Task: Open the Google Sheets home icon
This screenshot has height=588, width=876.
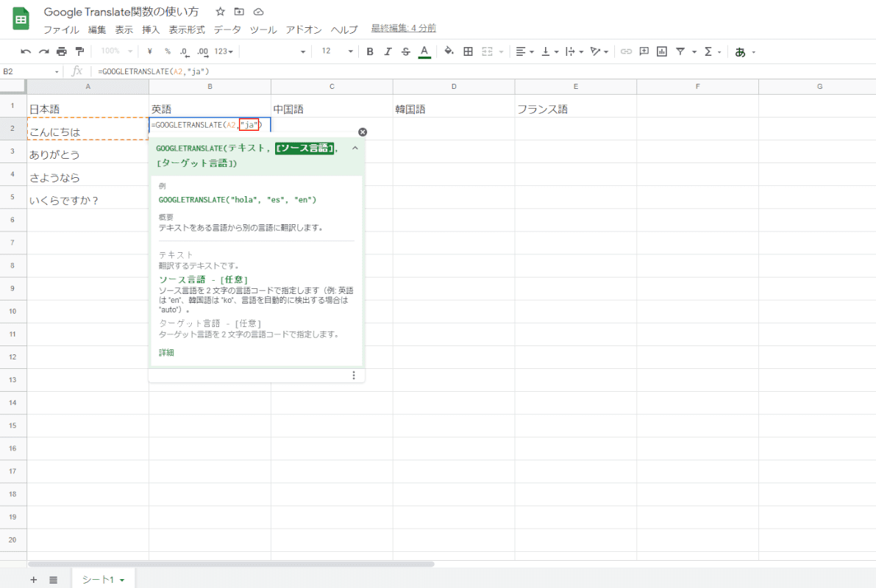Action: coord(21,19)
